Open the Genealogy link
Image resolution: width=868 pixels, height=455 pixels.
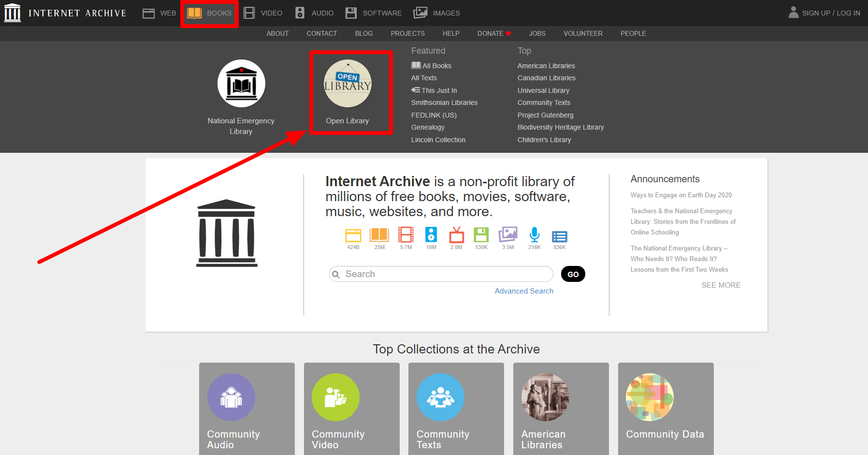pyautogui.click(x=428, y=127)
